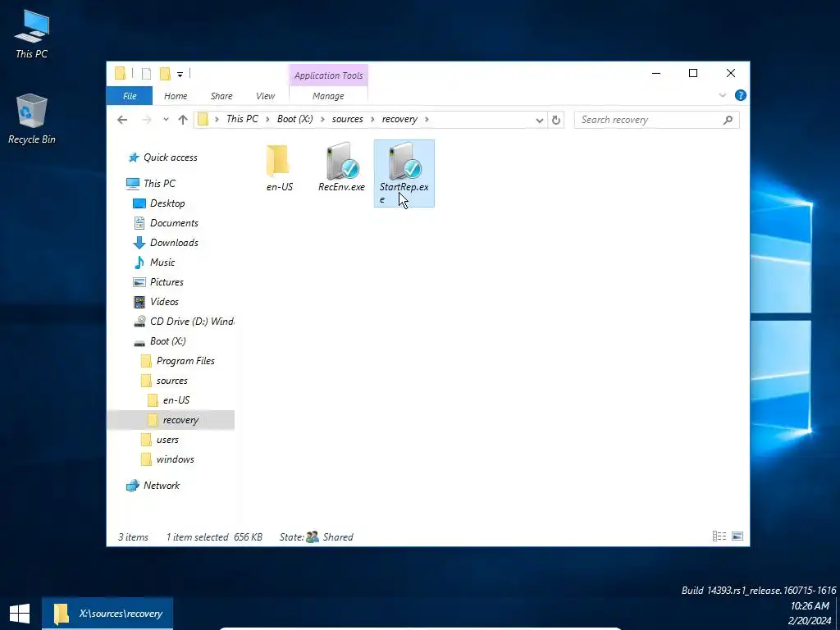Expand chevron after recovery breadcrumb
This screenshot has height=630, width=840.
click(427, 119)
